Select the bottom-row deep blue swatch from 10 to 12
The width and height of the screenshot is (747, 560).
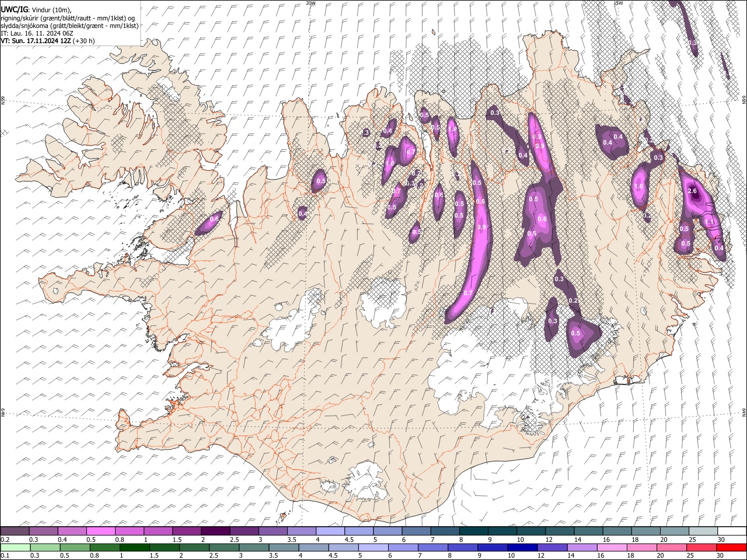(x=522, y=547)
